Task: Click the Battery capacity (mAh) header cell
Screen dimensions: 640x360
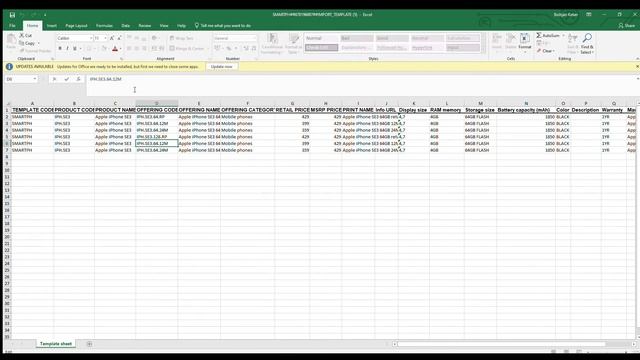Action: [x=526, y=110]
